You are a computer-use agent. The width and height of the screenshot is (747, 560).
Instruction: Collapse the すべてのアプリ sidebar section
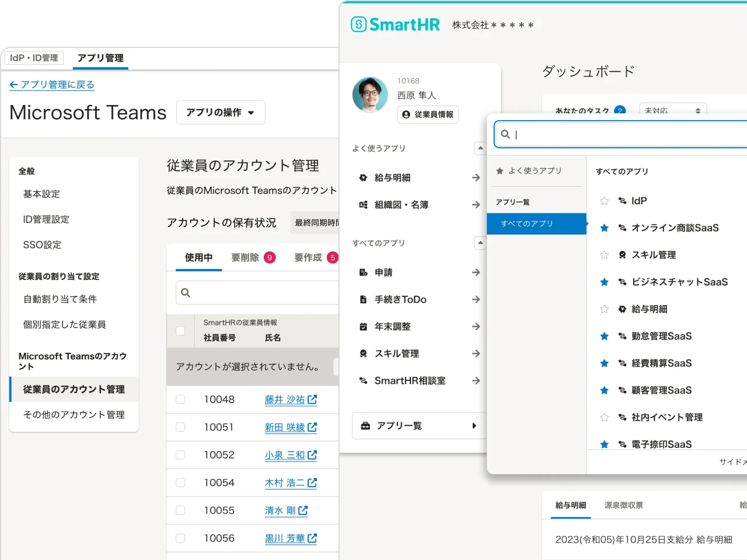tap(480, 243)
